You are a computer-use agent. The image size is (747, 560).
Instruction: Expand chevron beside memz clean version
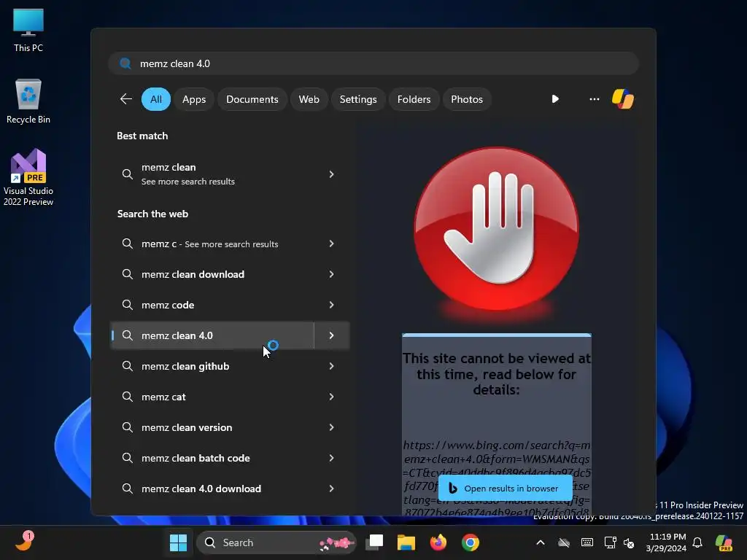pos(332,427)
